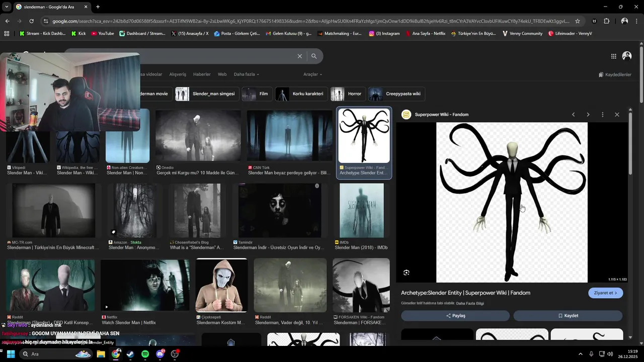Click the Superpower Wiki - Fandom source logo
Viewport: 644px width, 362px height.
click(x=406, y=115)
